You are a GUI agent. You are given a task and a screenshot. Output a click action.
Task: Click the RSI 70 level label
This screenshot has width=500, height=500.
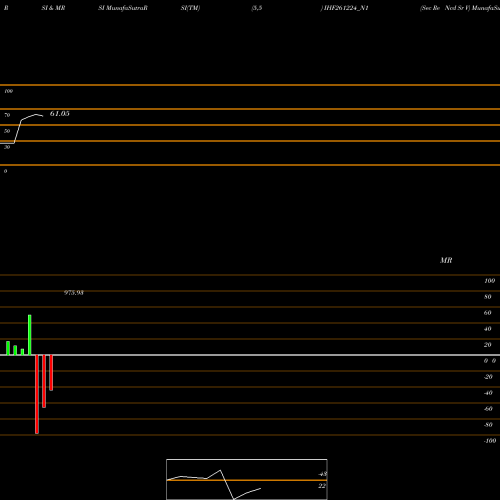pos(7,115)
